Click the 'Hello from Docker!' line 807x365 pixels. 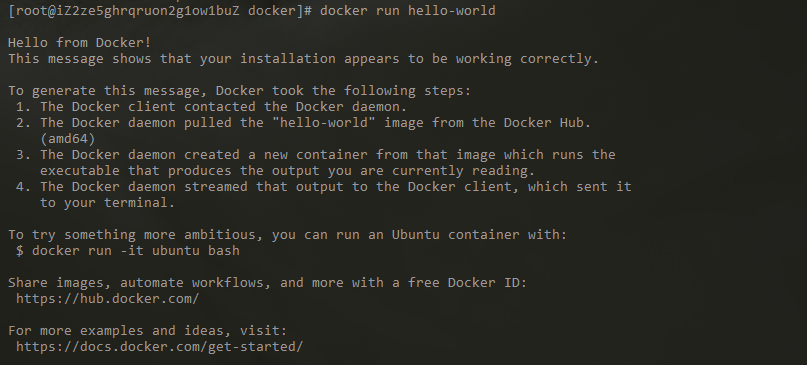(79, 43)
